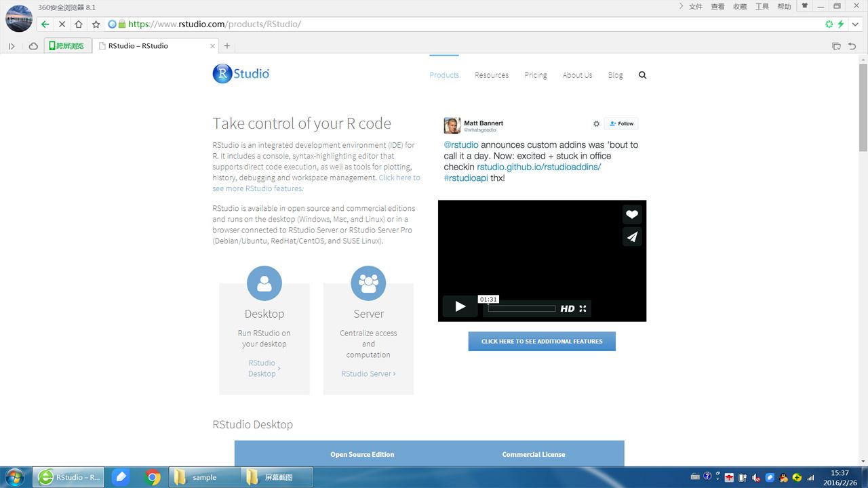Open the @rstudio mention link in tweet

tap(461, 145)
